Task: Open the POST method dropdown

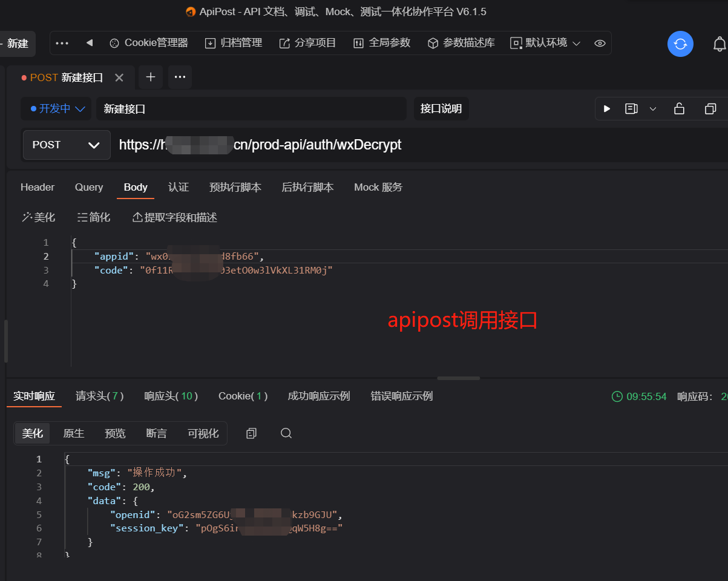Action: pyautogui.click(x=67, y=145)
